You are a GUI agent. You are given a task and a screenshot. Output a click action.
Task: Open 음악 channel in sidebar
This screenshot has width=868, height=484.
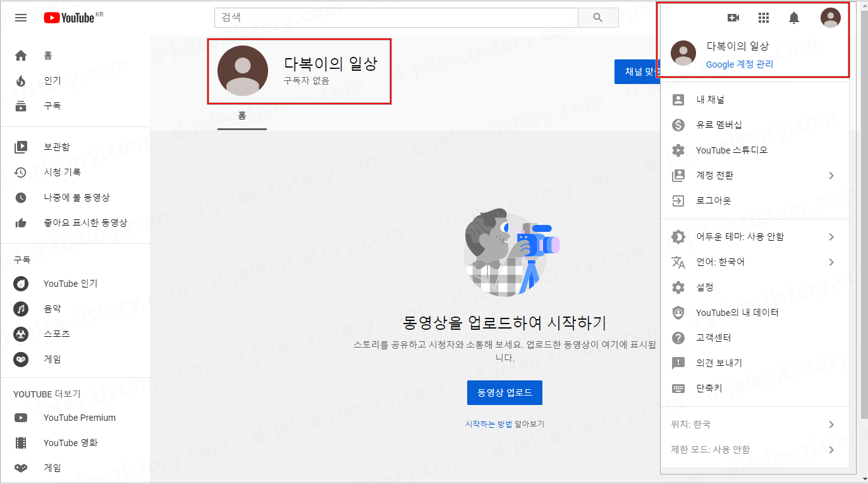tap(75, 309)
